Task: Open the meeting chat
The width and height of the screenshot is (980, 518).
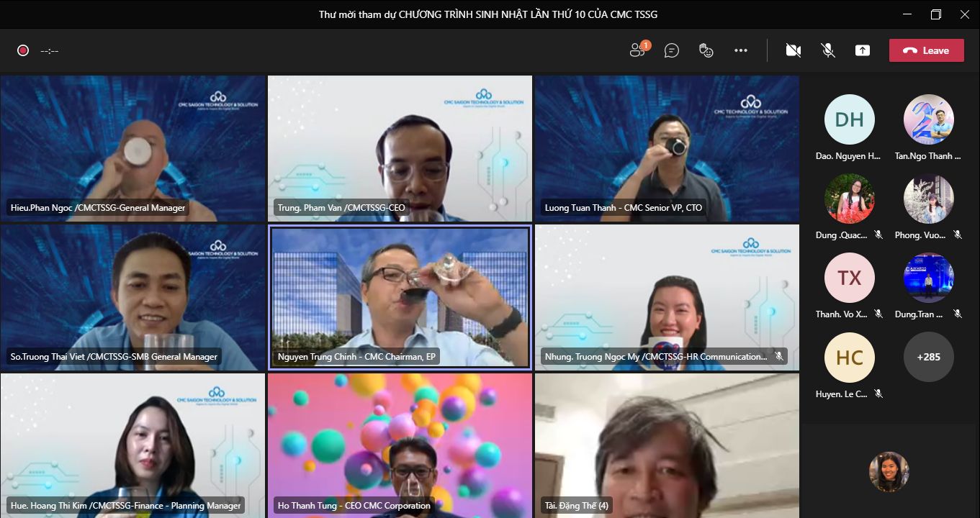Action: point(672,50)
